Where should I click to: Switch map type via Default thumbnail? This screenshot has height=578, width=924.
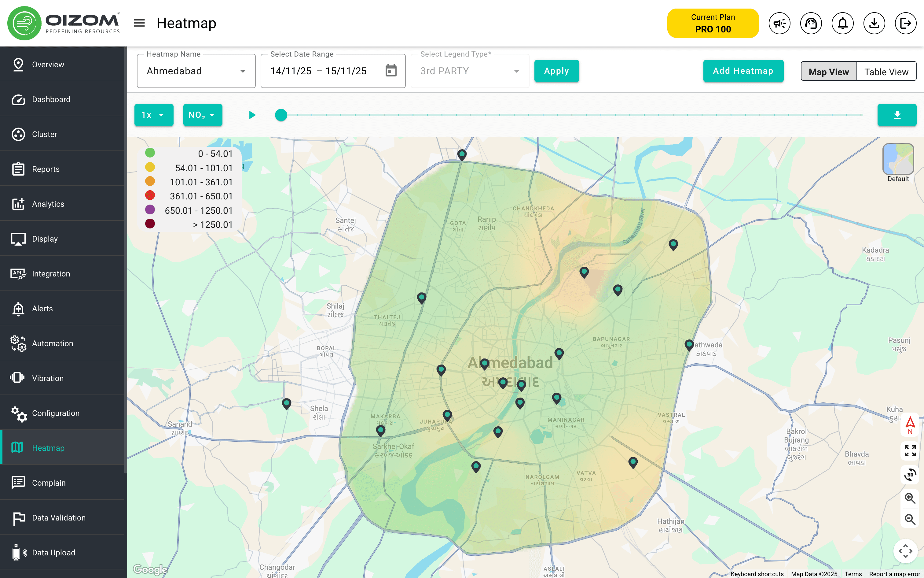pyautogui.click(x=898, y=159)
